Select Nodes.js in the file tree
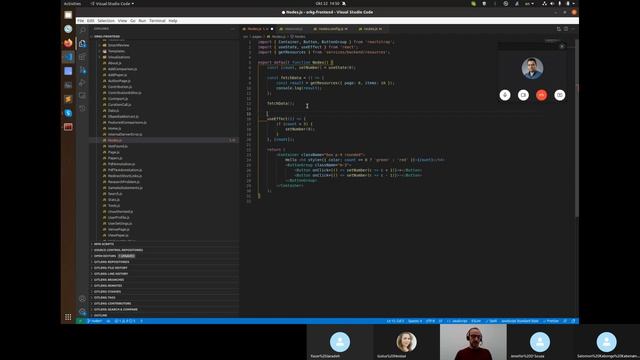 [164, 140]
